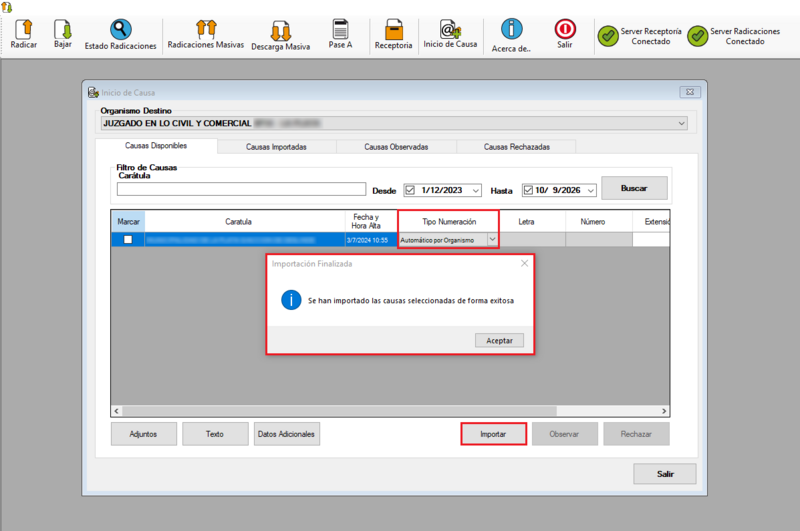Switch to Causas Observadas tab
Viewport: 800px width, 531px height.
click(x=396, y=147)
